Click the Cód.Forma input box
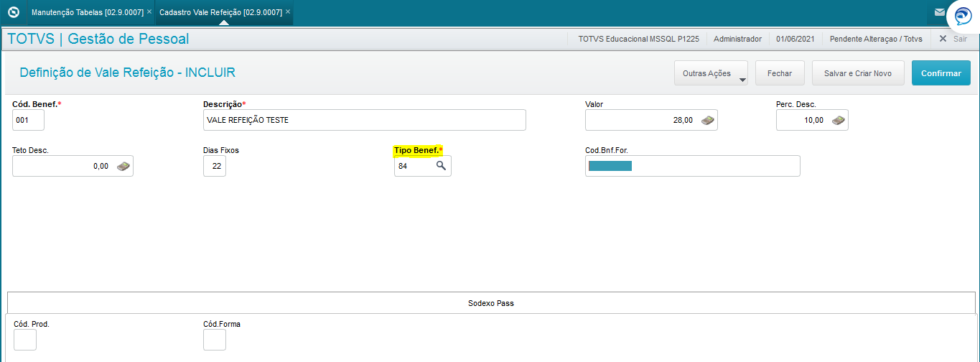Viewport: 980px width, 362px height. pos(215,340)
